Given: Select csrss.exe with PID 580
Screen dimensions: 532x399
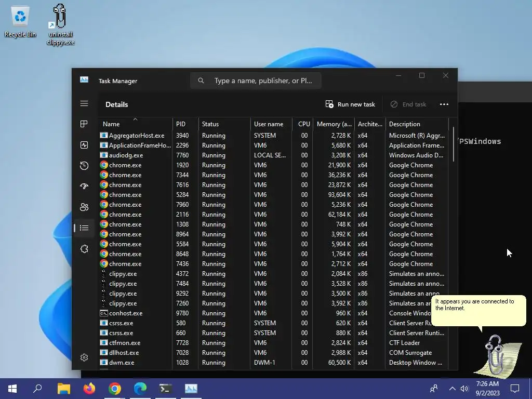Looking at the screenshot, I should pyautogui.click(x=264, y=323).
